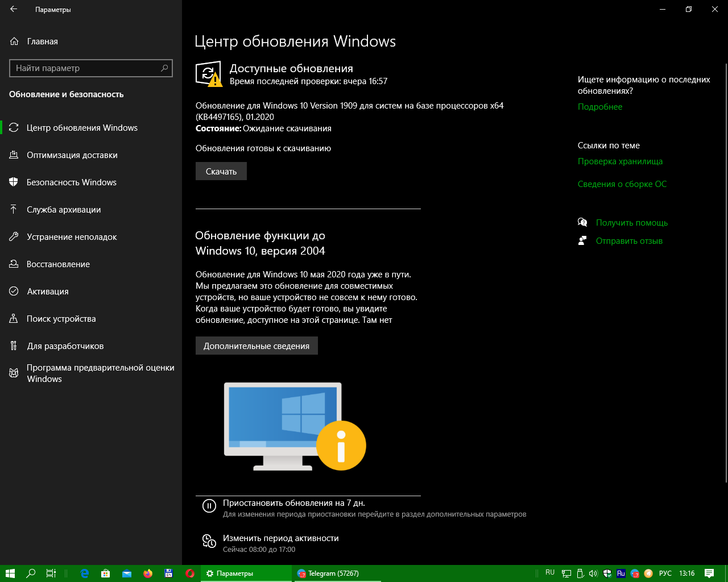This screenshot has width=728, height=582.
Task: Click the 13:16 taskbar clock
Action: coord(687,573)
